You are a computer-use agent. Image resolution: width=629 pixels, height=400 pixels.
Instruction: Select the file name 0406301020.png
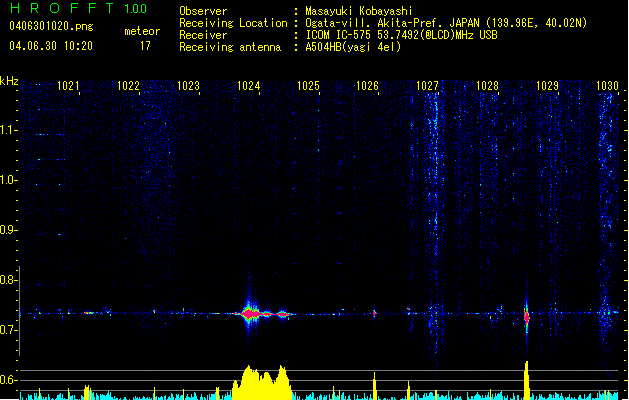click(x=51, y=26)
